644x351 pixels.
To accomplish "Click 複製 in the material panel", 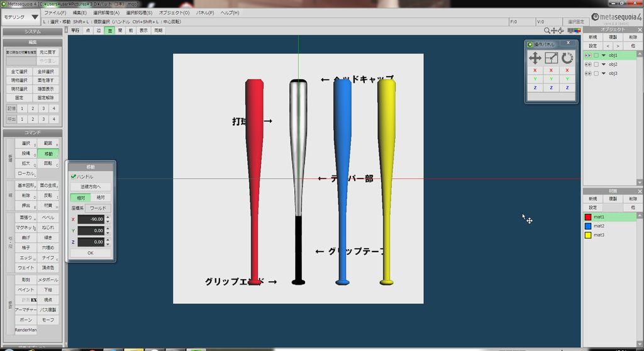I will [x=613, y=199].
